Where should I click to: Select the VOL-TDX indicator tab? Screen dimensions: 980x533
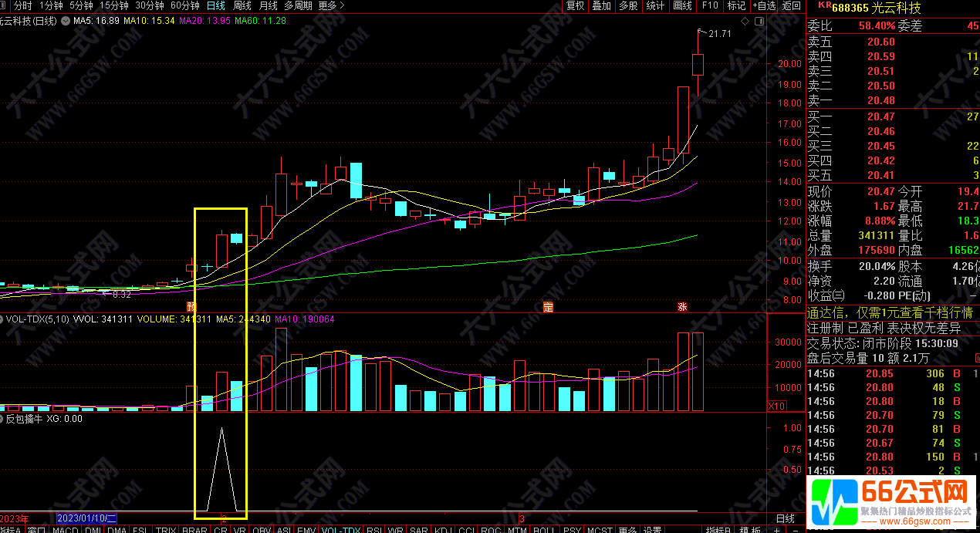[x=340, y=529]
